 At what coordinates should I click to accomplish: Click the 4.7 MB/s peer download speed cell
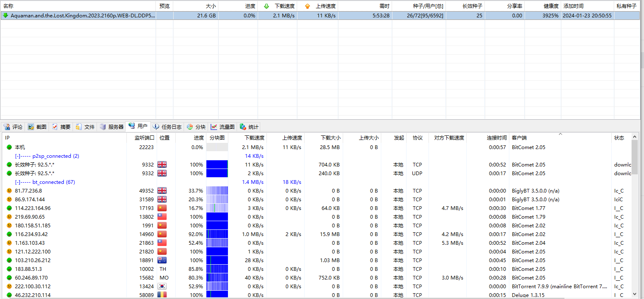(453, 208)
